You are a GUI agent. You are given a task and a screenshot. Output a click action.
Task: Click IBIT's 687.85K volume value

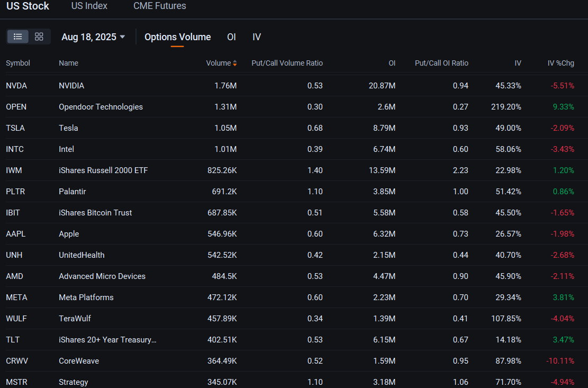click(x=222, y=213)
